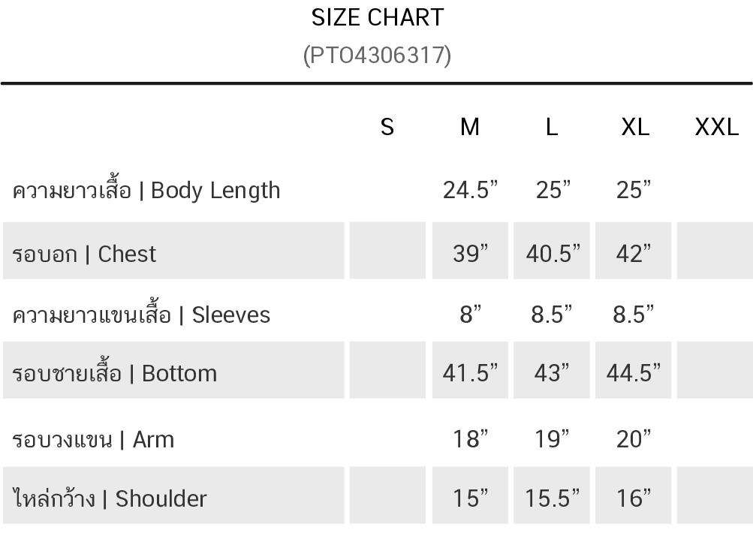Click the M Shoulder value 15"
Screen dimensions: 753x560
(x=470, y=498)
